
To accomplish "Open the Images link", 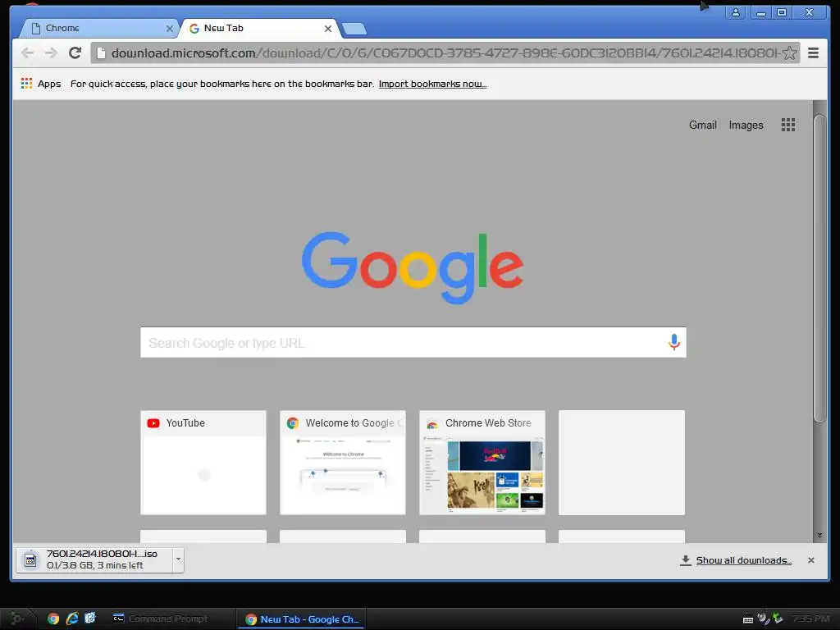I will [746, 125].
